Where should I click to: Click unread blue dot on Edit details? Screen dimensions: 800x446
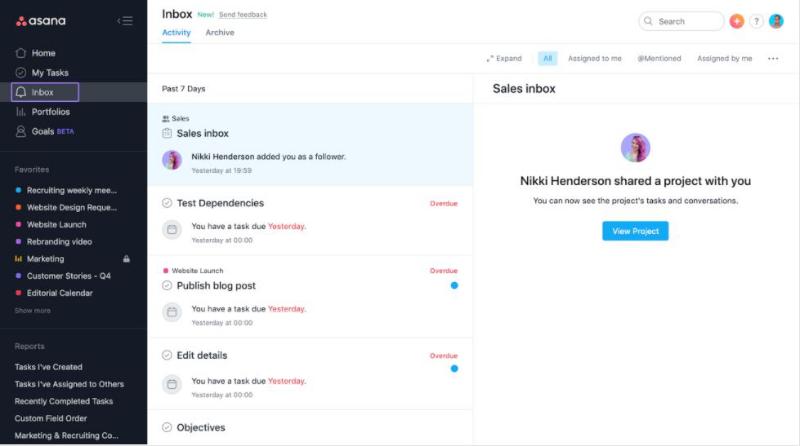pyautogui.click(x=454, y=368)
